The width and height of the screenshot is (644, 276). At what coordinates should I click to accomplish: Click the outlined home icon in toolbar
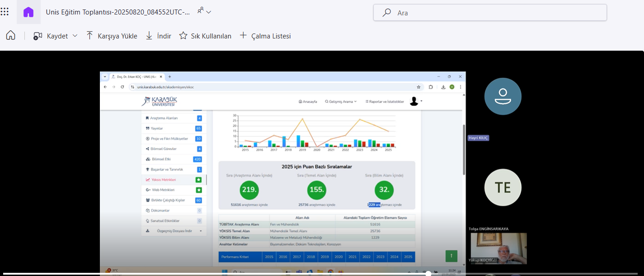tap(10, 36)
